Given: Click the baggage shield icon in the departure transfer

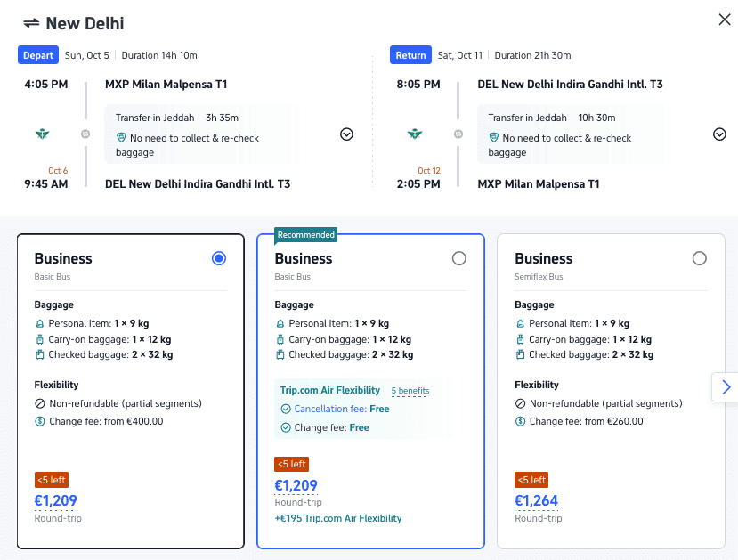Looking at the screenshot, I should click(121, 138).
